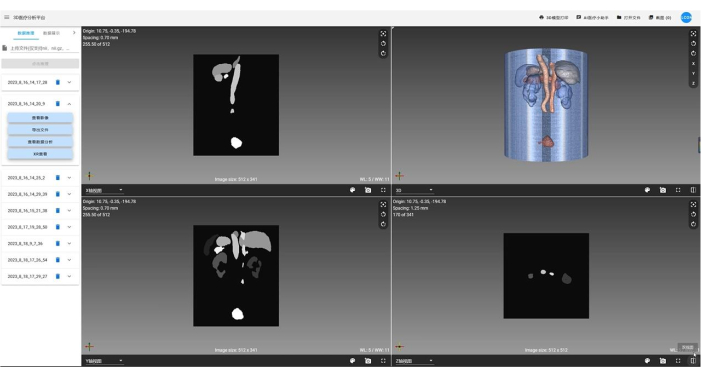Switch to the 数据展示 tab

coord(51,33)
